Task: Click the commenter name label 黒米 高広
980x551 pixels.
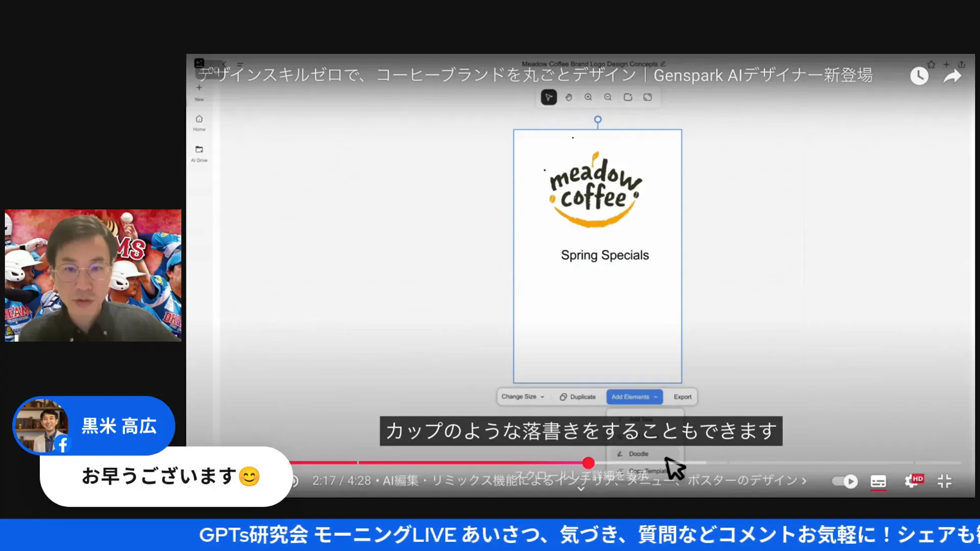Action: pos(119,426)
